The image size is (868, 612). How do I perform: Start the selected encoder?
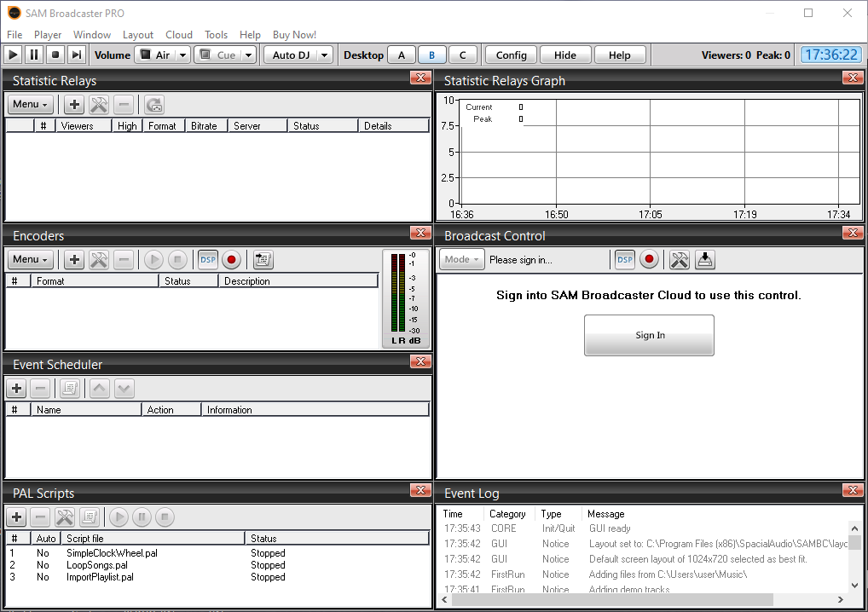153,259
